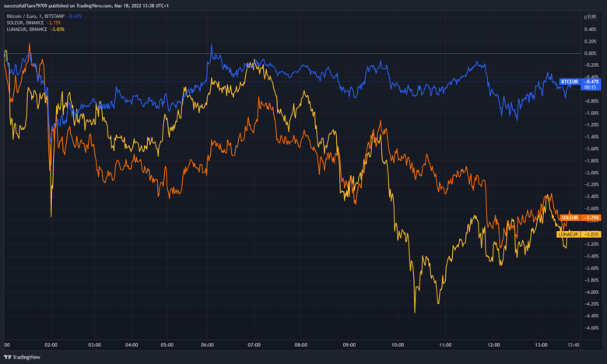The height and width of the screenshot is (364, 607).
Task: Click the -4.60% price scale label
Action: 591,327
